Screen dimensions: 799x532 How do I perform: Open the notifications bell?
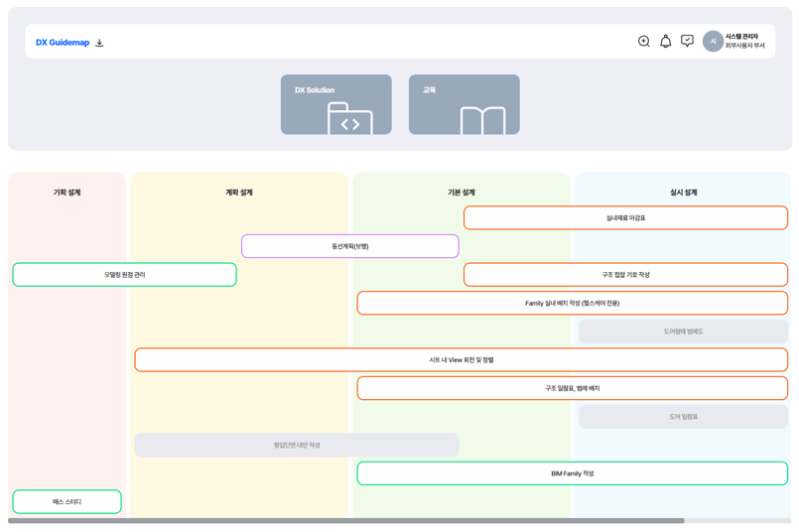pyautogui.click(x=665, y=42)
